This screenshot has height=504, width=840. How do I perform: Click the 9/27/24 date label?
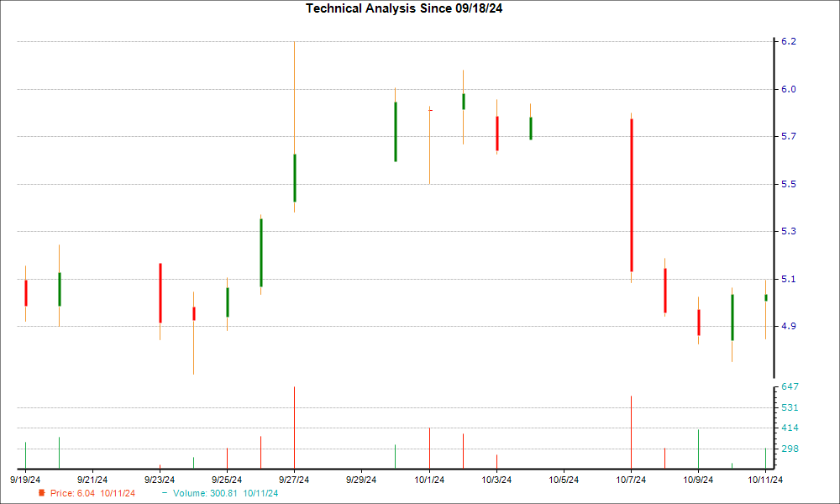click(294, 480)
